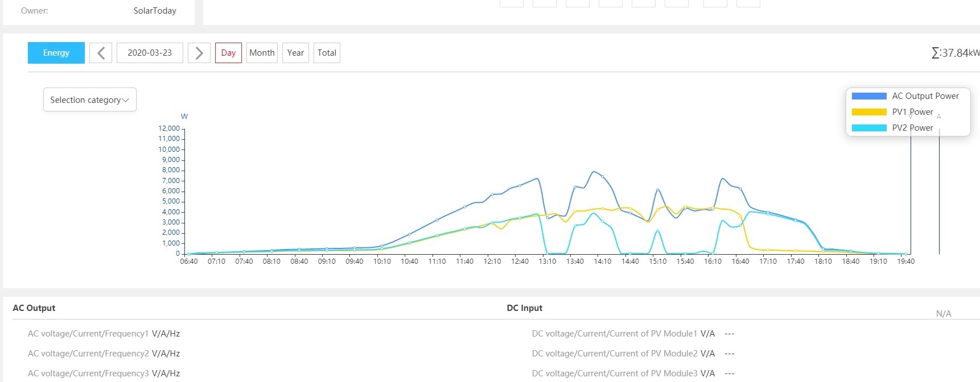
Task: Click the 37.84 kW total value
Action: pos(956,53)
